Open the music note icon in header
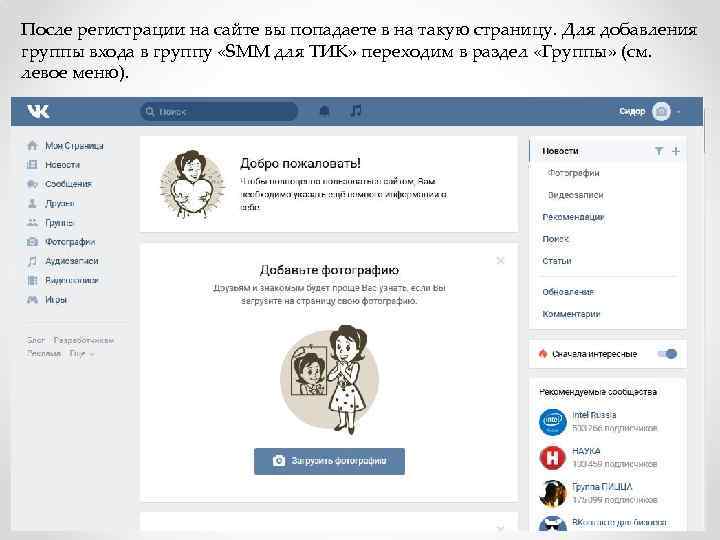Viewport: 720px width, 540px height. 356,111
